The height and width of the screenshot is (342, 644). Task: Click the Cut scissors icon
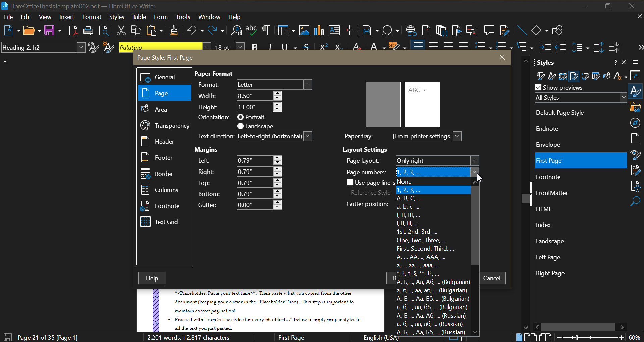121,30
